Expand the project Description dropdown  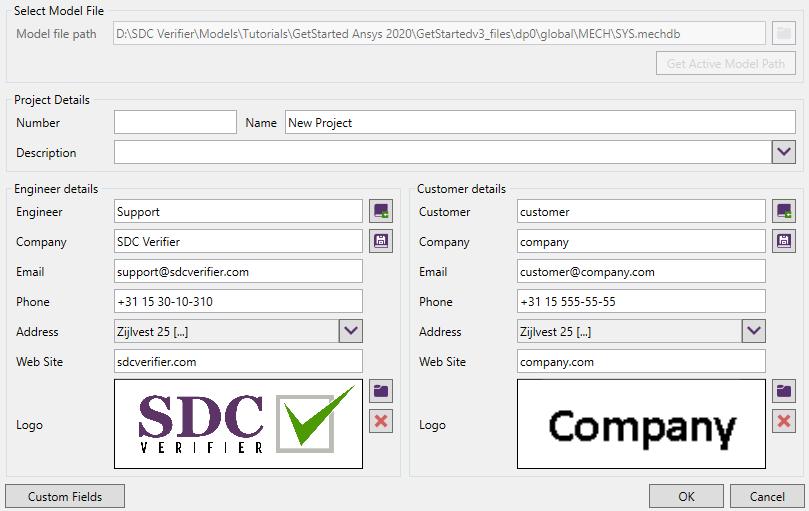click(784, 152)
